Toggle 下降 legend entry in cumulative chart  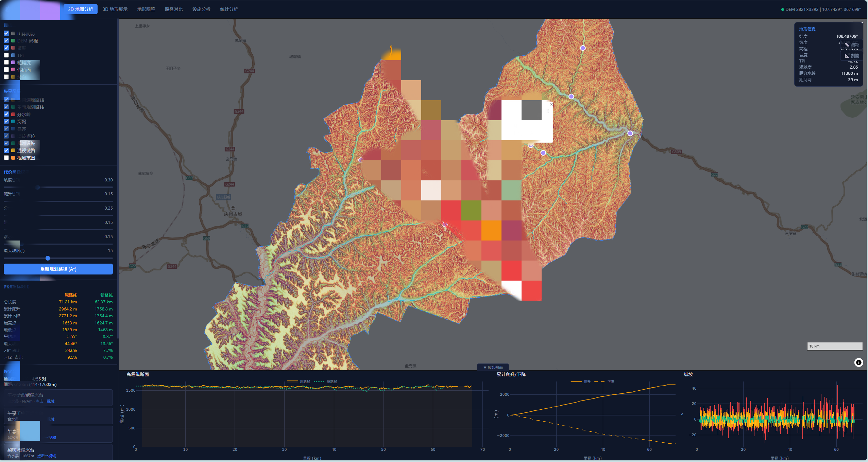point(604,382)
